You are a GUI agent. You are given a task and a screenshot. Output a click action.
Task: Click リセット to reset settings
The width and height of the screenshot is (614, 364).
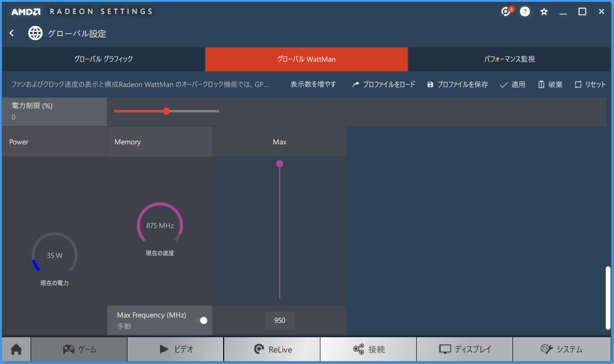coord(590,84)
